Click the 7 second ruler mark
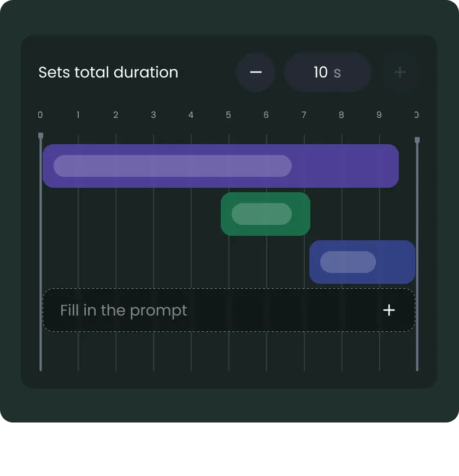The image size is (459, 476). coord(304,115)
